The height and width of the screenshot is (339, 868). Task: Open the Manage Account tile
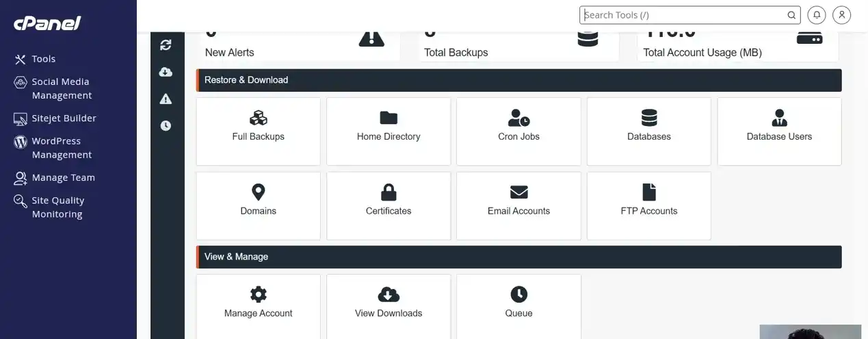(259, 306)
